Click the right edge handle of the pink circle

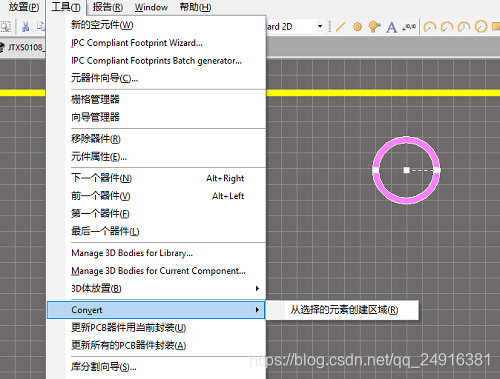[x=437, y=170]
